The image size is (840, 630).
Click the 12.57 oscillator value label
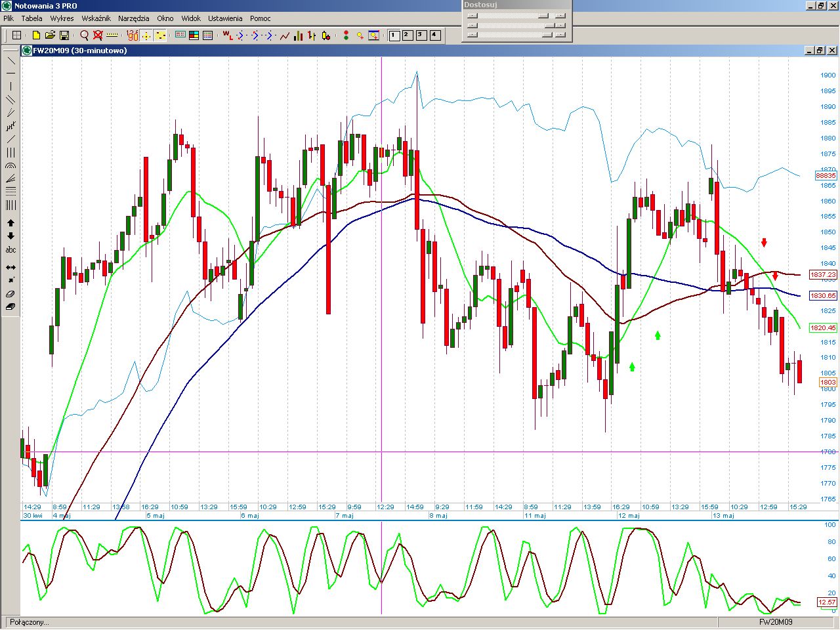click(x=827, y=602)
